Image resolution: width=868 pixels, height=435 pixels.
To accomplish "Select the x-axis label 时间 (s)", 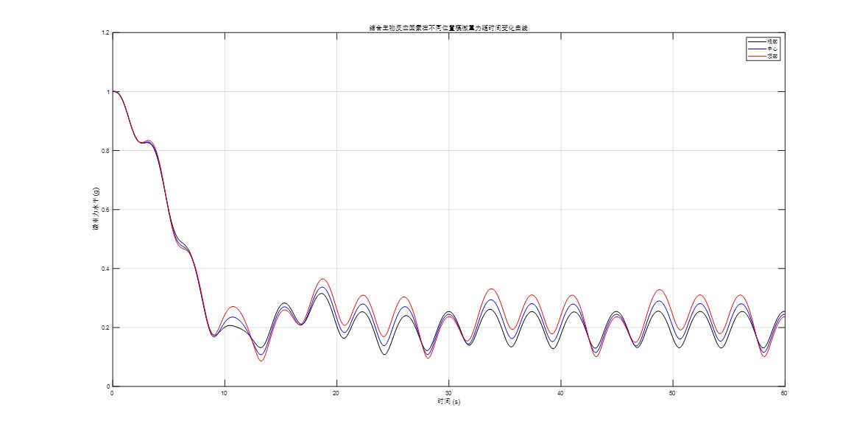I will pos(448,402).
